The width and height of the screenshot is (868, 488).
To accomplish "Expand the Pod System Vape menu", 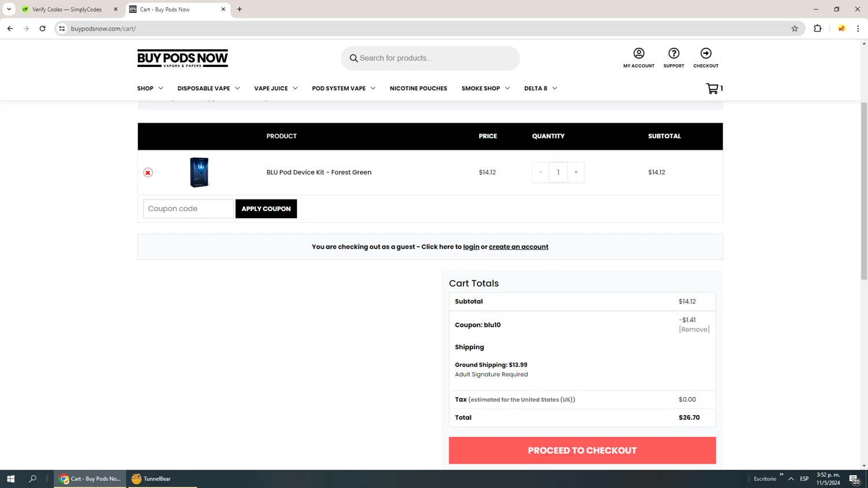I will coord(344,88).
